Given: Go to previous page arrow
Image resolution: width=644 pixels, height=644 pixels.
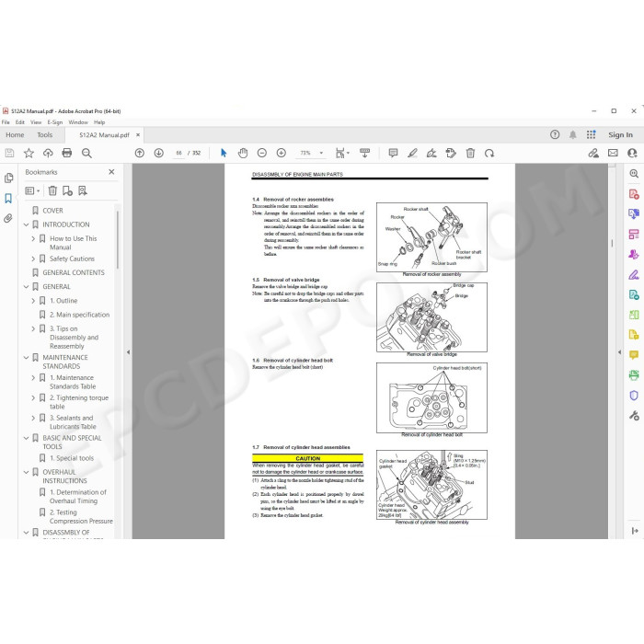Looking at the screenshot, I should [x=140, y=154].
